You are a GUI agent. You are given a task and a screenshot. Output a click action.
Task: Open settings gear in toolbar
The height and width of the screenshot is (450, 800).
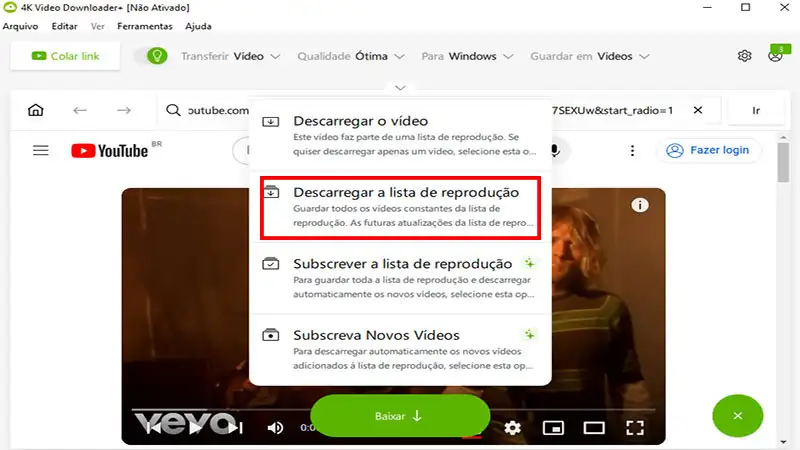point(744,56)
